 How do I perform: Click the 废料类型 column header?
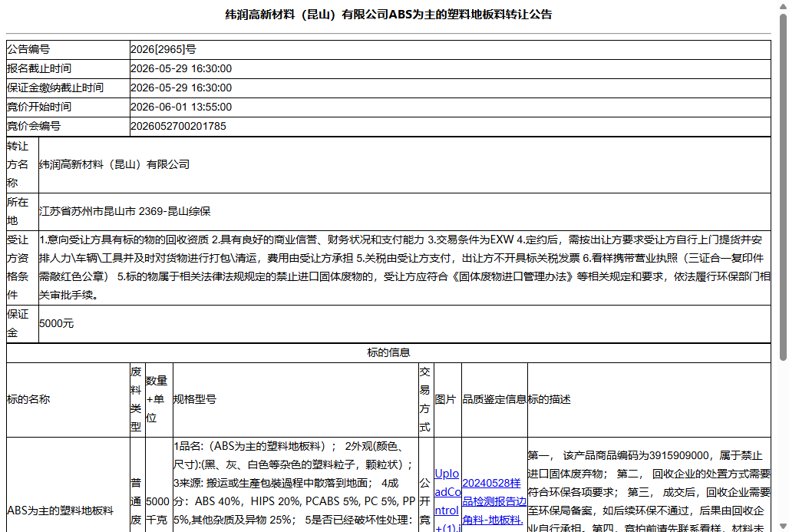point(137,400)
